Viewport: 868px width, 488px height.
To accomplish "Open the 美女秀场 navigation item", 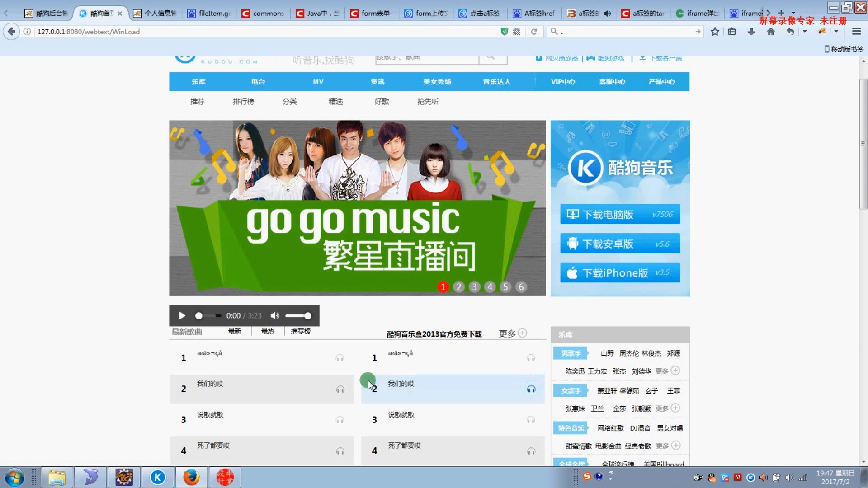I will pyautogui.click(x=437, y=82).
